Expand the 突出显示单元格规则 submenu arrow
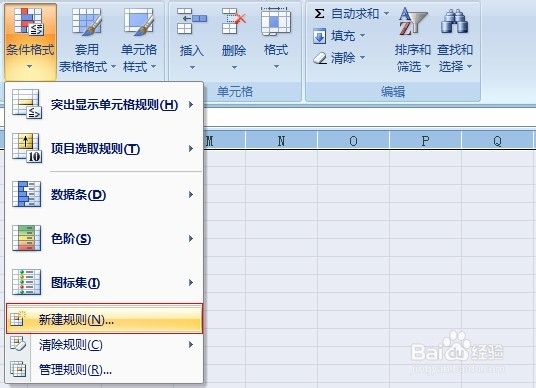Image resolution: width=536 pixels, height=388 pixels. [x=191, y=105]
